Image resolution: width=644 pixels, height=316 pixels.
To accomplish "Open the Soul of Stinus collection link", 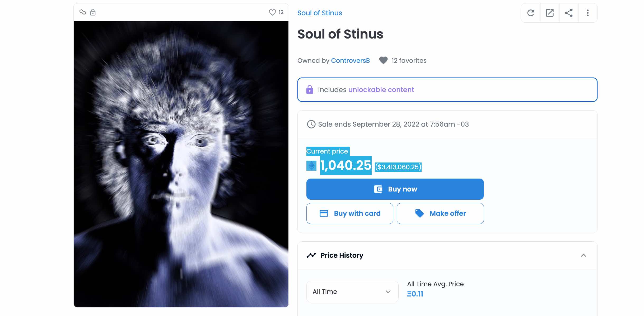I will (x=320, y=13).
